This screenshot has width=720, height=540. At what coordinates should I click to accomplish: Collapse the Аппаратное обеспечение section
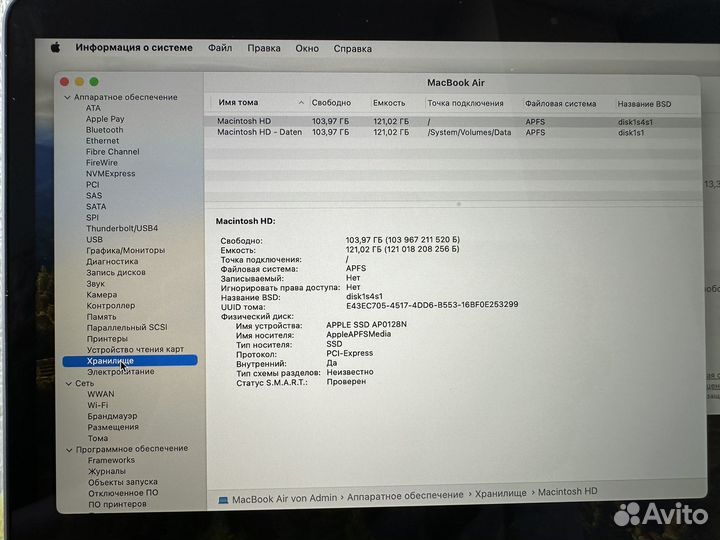click(67, 97)
